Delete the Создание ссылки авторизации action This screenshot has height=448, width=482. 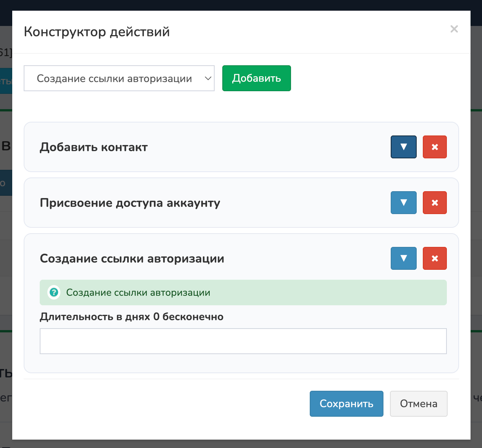434,258
